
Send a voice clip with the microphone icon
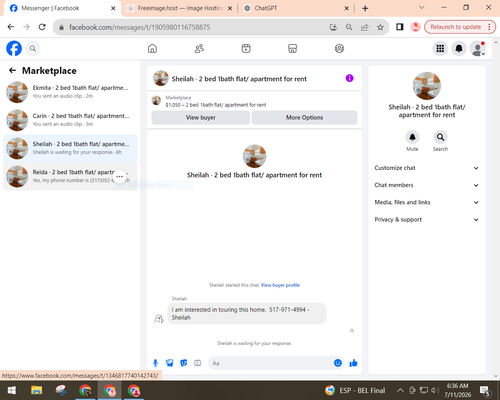pos(155,363)
